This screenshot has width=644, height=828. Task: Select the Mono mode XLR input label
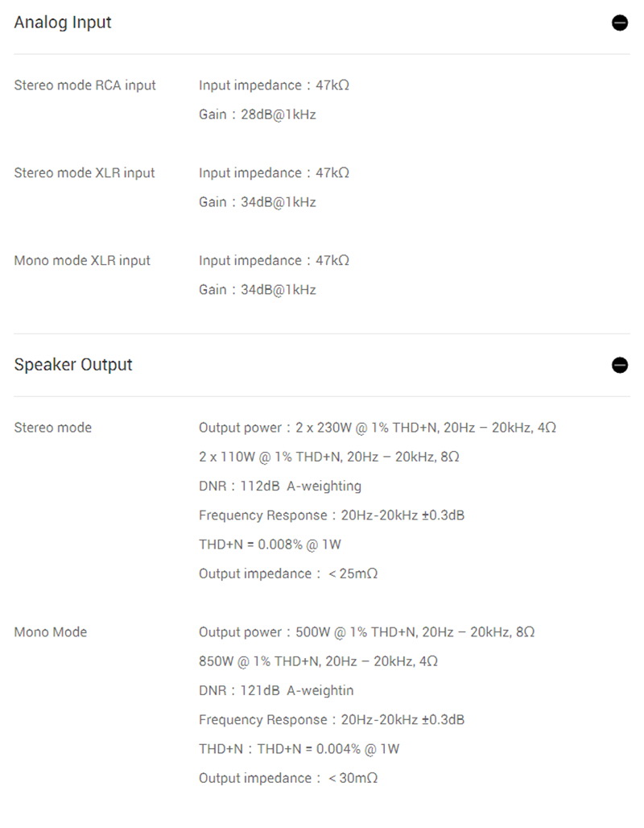[82, 261]
